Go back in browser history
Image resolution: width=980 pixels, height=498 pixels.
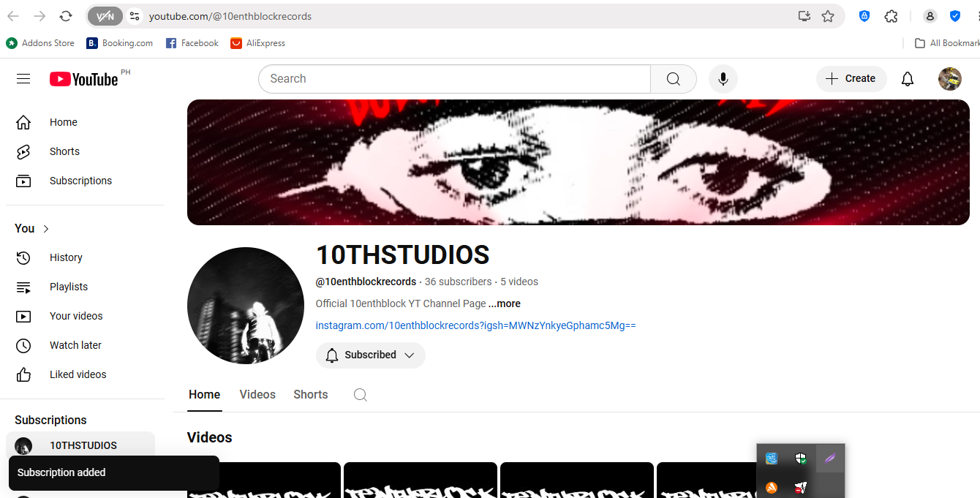(x=13, y=16)
